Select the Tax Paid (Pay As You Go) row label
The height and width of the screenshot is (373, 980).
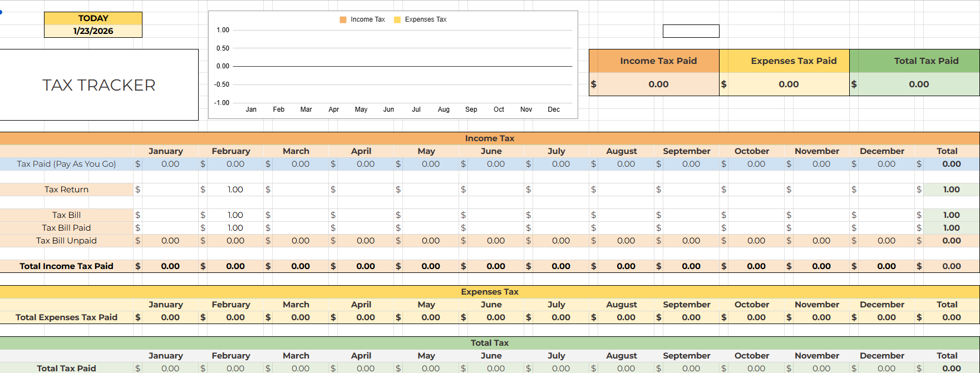[x=66, y=164]
